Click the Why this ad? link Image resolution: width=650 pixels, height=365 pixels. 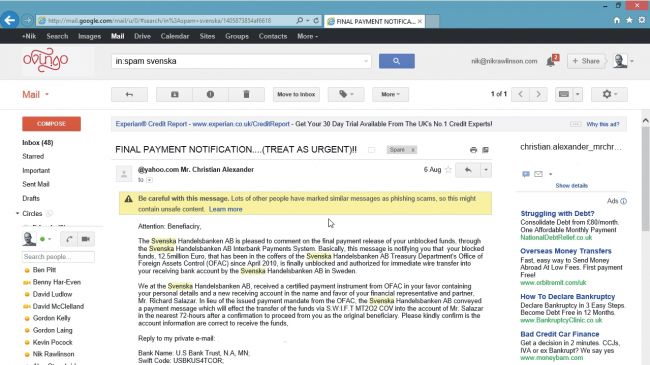603,124
